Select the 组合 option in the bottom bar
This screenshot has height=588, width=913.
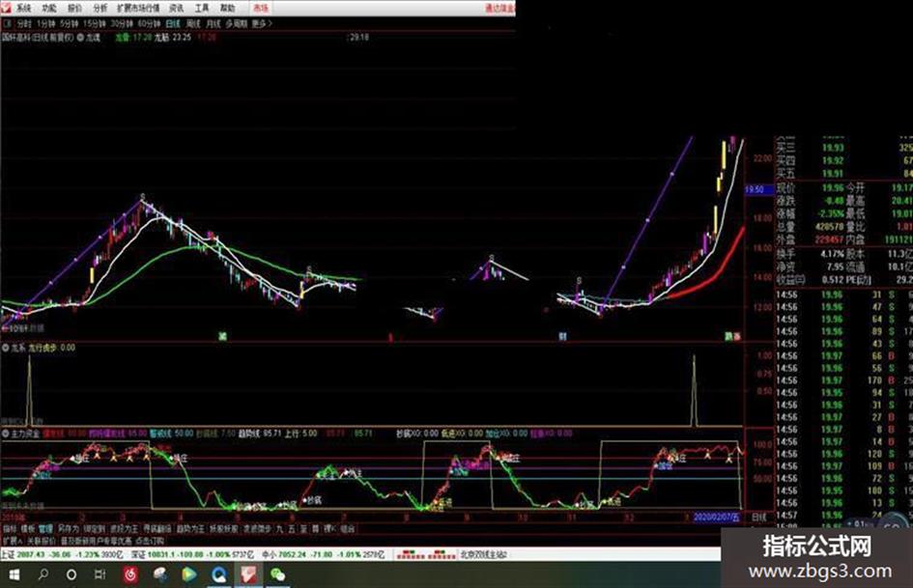[348, 528]
